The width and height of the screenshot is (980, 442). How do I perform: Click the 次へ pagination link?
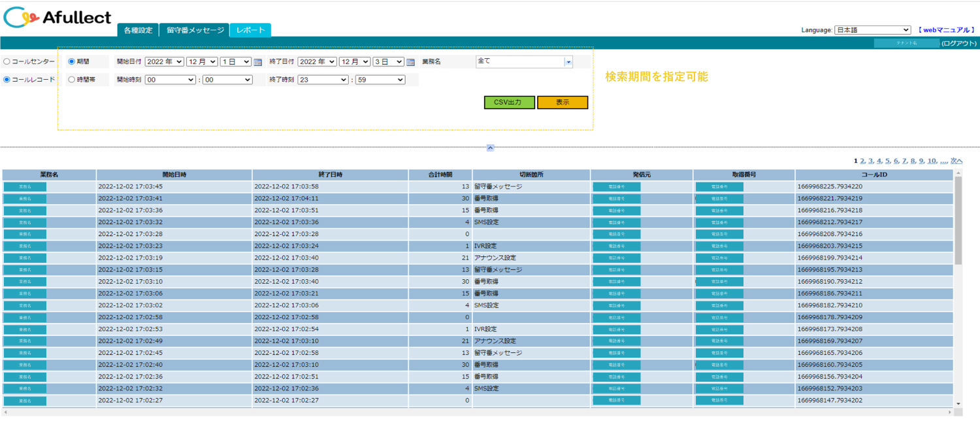956,161
